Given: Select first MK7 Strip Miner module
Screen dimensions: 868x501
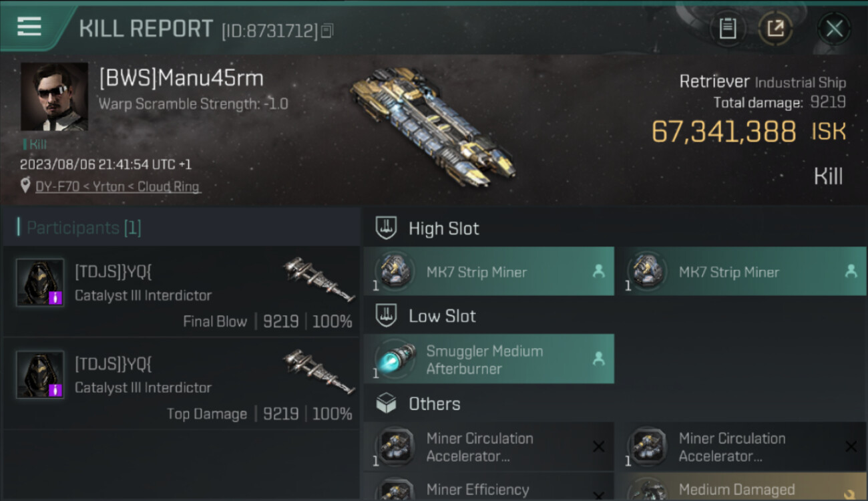Looking at the screenshot, I should pos(489,271).
